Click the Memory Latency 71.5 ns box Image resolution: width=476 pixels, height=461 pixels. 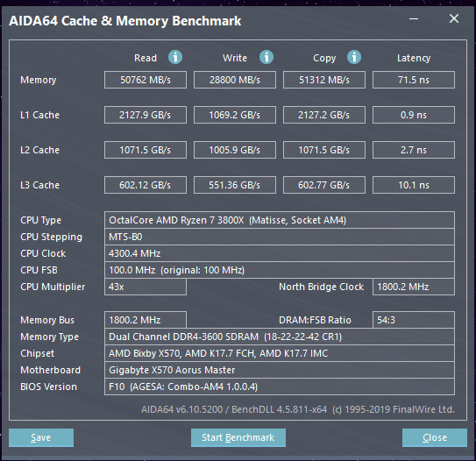pos(414,80)
